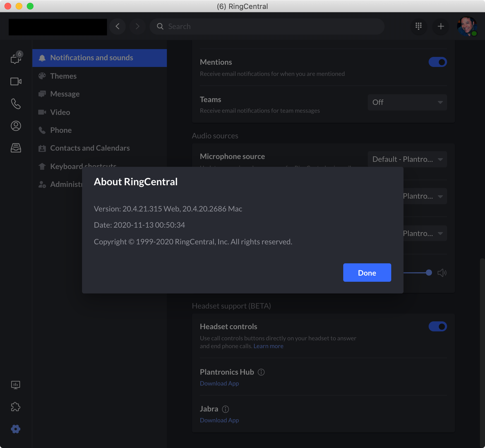Screen dimensions: 485x448
Task: Open the Phone section in left rail
Action: click(16, 104)
